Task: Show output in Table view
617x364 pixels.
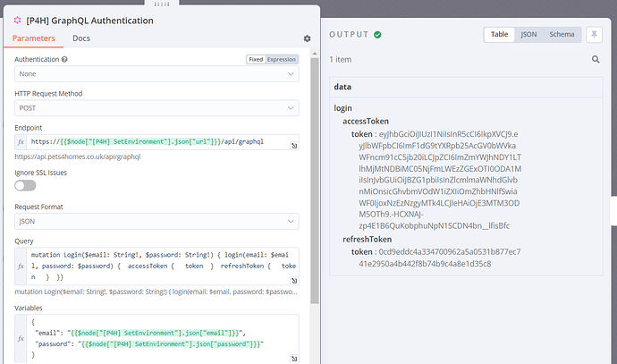Action: 499,34
